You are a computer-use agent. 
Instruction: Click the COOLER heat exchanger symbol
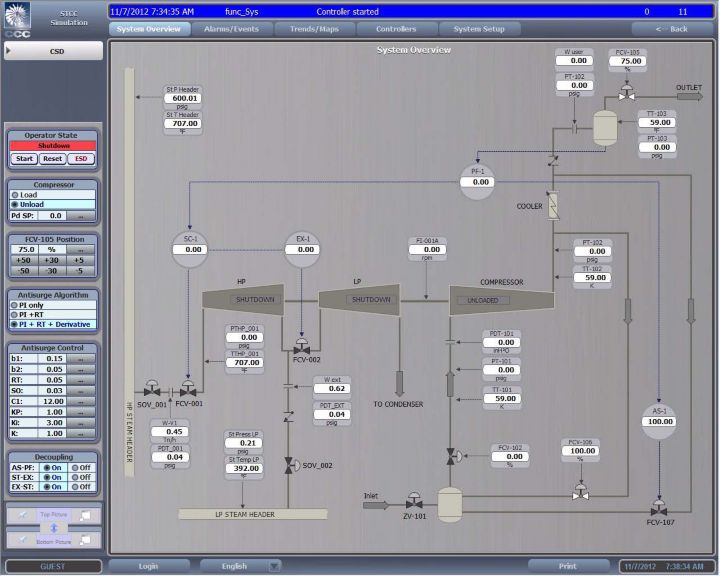pyautogui.click(x=553, y=206)
